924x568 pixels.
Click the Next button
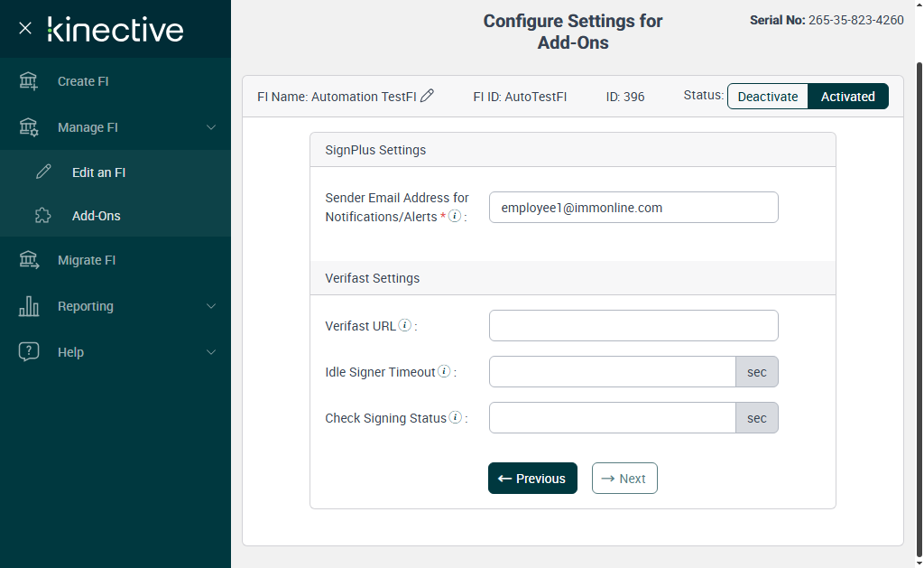coord(624,479)
